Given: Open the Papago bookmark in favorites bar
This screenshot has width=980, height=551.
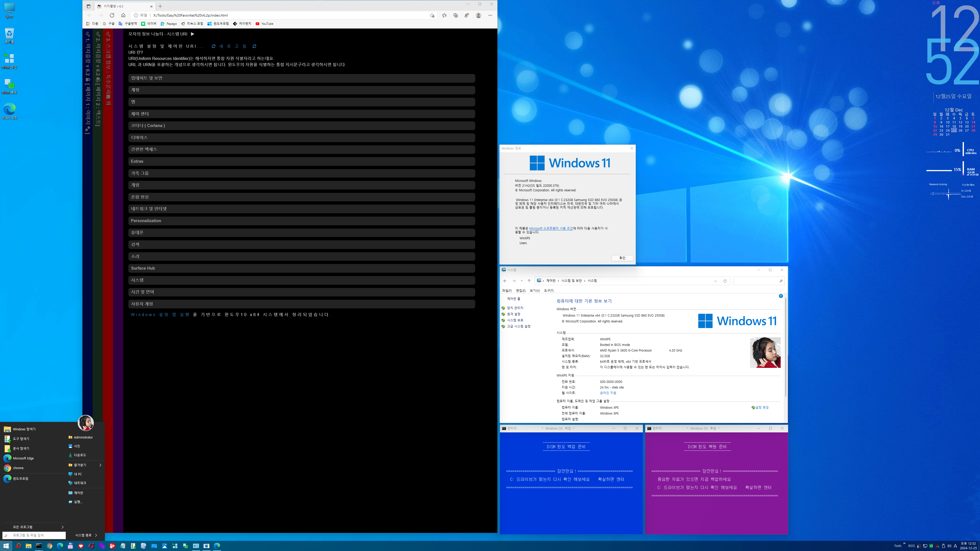Looking at the screenshot, I should pyautogui.click(x=168, y=23).
